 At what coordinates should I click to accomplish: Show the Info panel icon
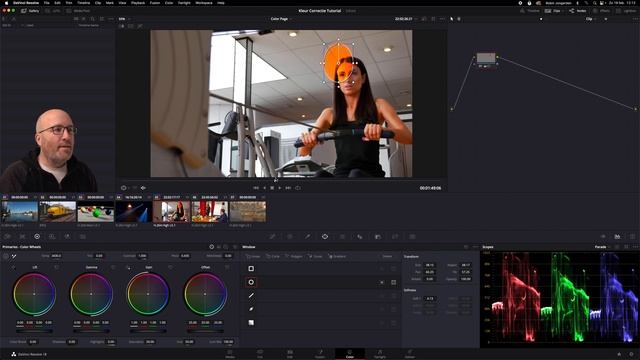(x=632, y=236)
